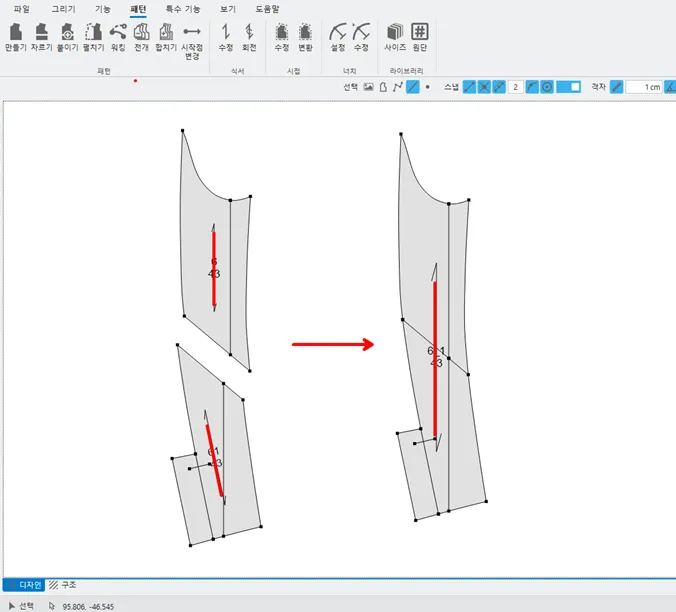
Task: Switch to the 구조 bottom tab
Action: tap(63, 585)
